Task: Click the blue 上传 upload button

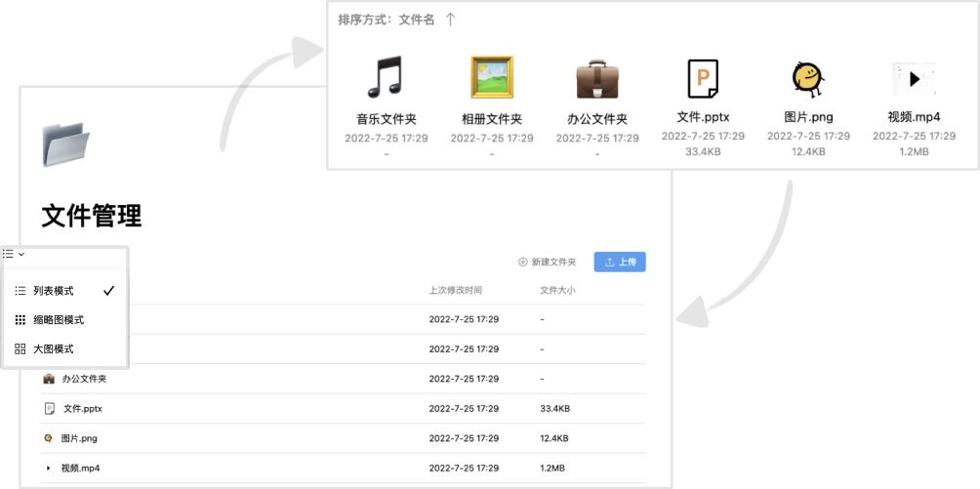Action: pyautogui.click(x=620, y=262)
